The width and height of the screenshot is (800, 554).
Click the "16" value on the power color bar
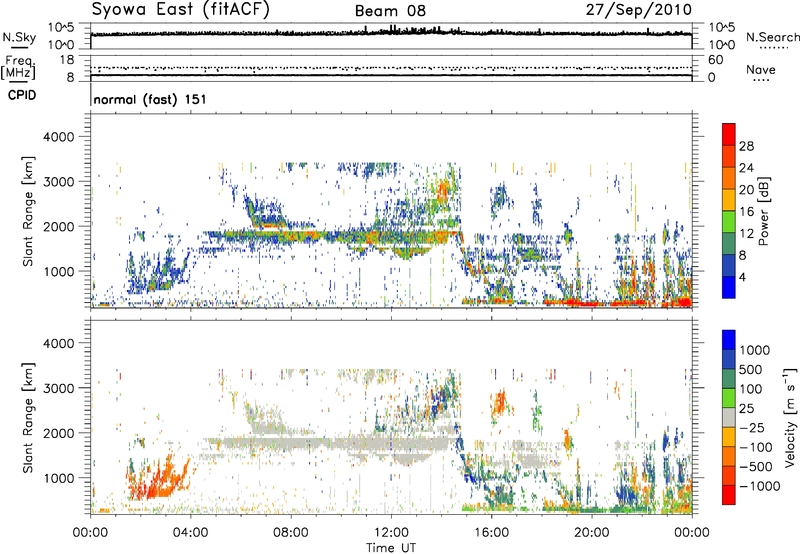pos(746,212)
